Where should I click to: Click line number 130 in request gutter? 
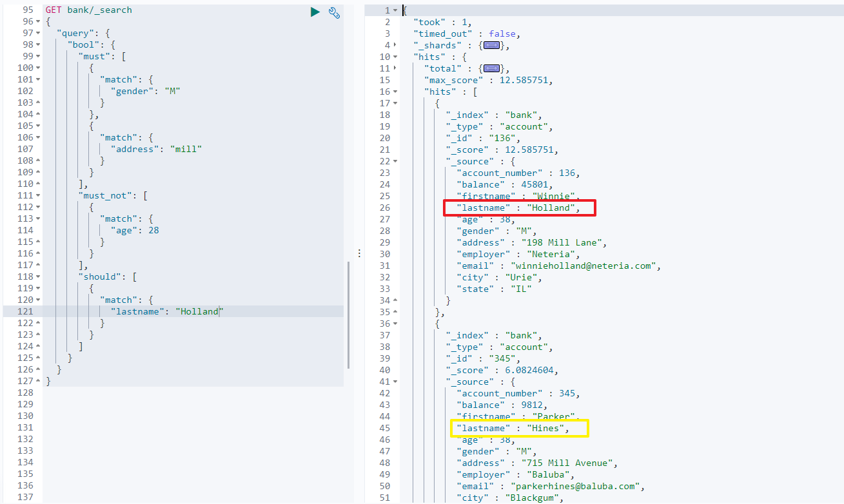point(26,416)
